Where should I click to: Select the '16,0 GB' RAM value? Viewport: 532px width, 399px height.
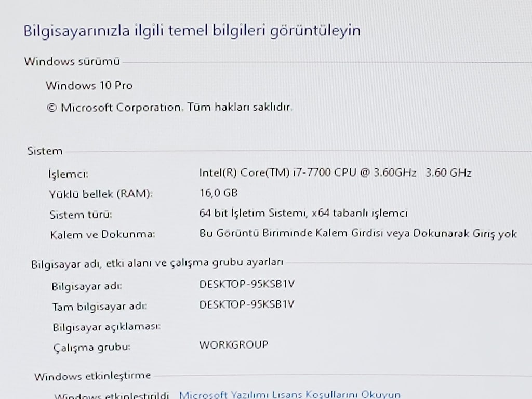click(x=219, y=193)
